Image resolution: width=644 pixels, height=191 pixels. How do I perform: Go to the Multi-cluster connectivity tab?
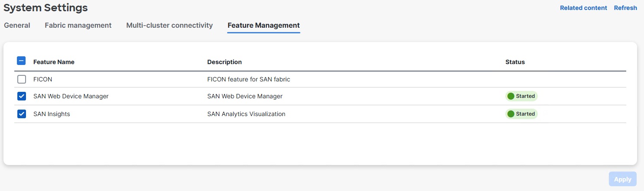click(x=169, y=25)
